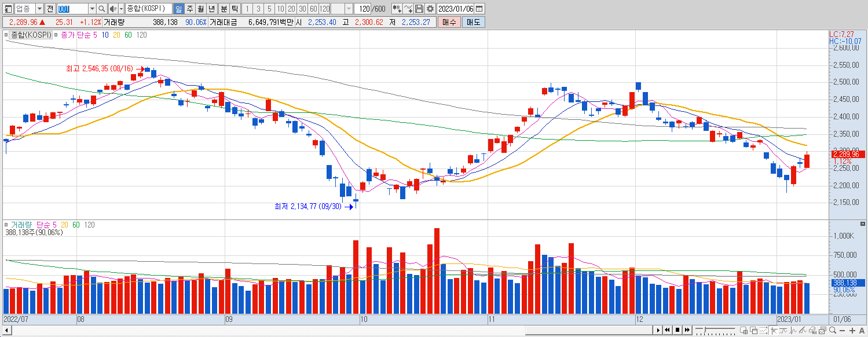Viewport: 868px width, 337px height.
Task: Zoom out chart with minus icon
Action: 842,331
